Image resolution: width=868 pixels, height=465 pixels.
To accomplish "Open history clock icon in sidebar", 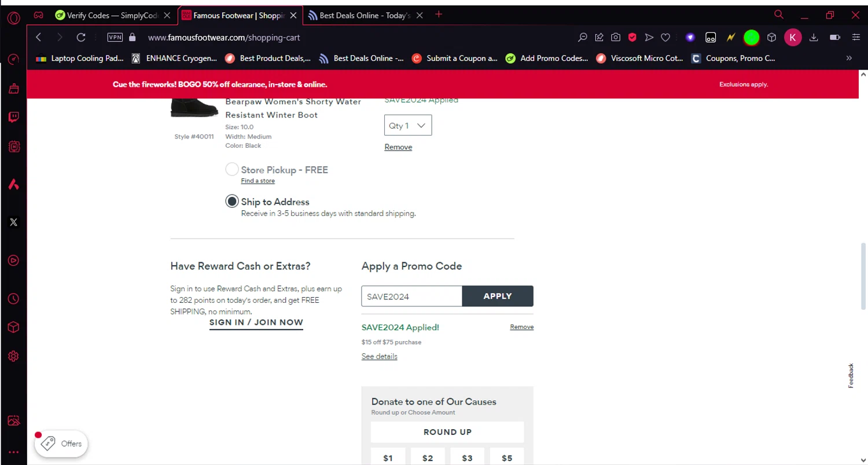I will click(13, 299).
